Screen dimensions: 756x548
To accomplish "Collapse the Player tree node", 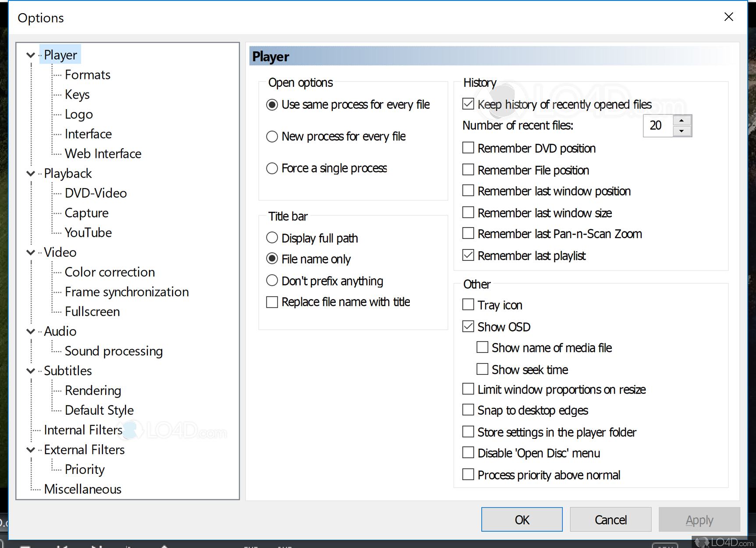I will click(x=31, y=55).
